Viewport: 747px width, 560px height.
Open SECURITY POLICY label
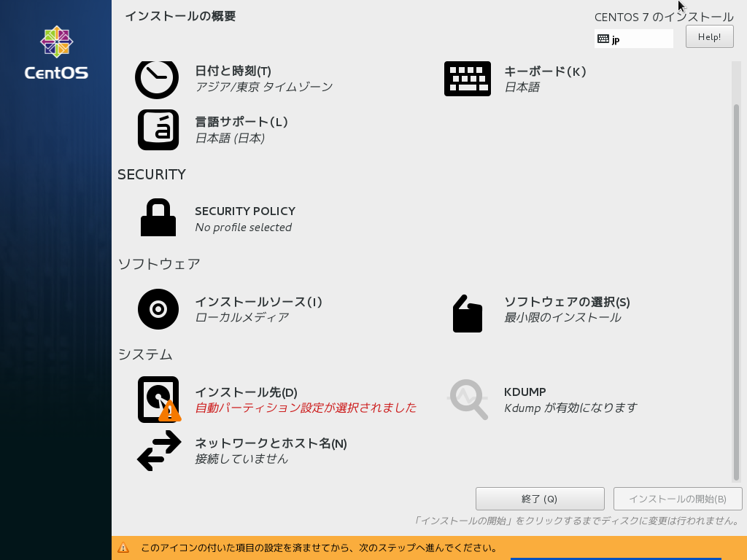[x=245, y=211]
